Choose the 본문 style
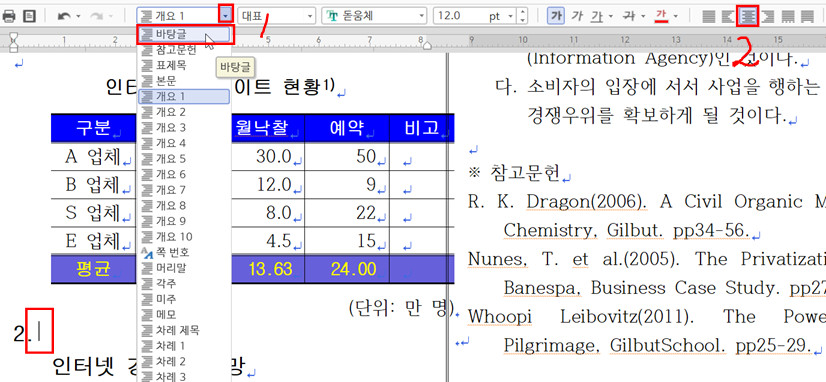Screen dimensions: 826x382 pyautogui.click(x=184, y=81)
